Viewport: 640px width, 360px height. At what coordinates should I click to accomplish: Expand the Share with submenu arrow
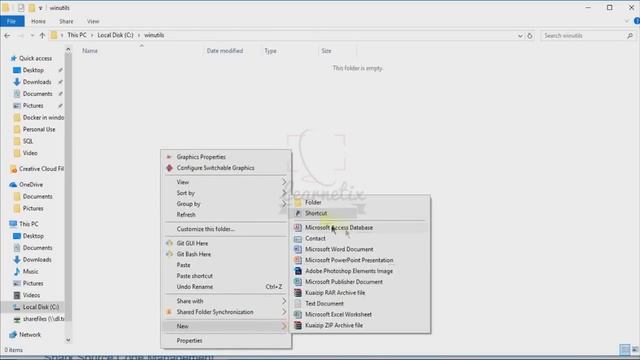click(284, 301)
